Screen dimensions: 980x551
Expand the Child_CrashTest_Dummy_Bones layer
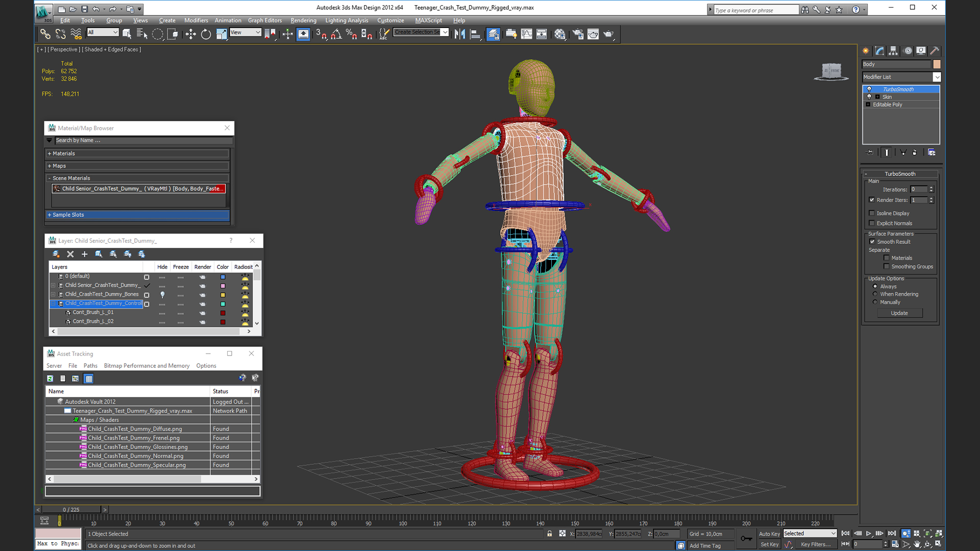(53, 294)
